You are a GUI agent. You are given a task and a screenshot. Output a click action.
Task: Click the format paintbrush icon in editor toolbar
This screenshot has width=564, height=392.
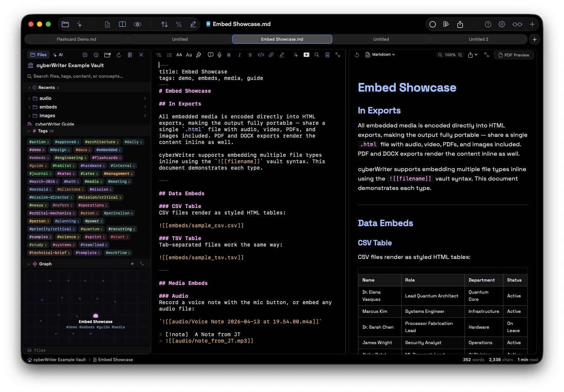[199, 55]
